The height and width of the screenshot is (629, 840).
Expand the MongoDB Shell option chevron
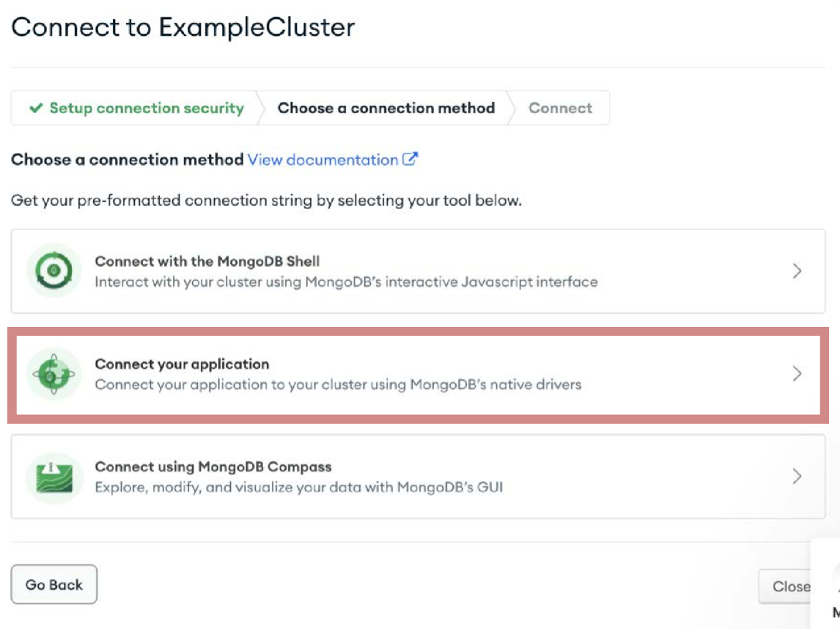tap(797, 271)
